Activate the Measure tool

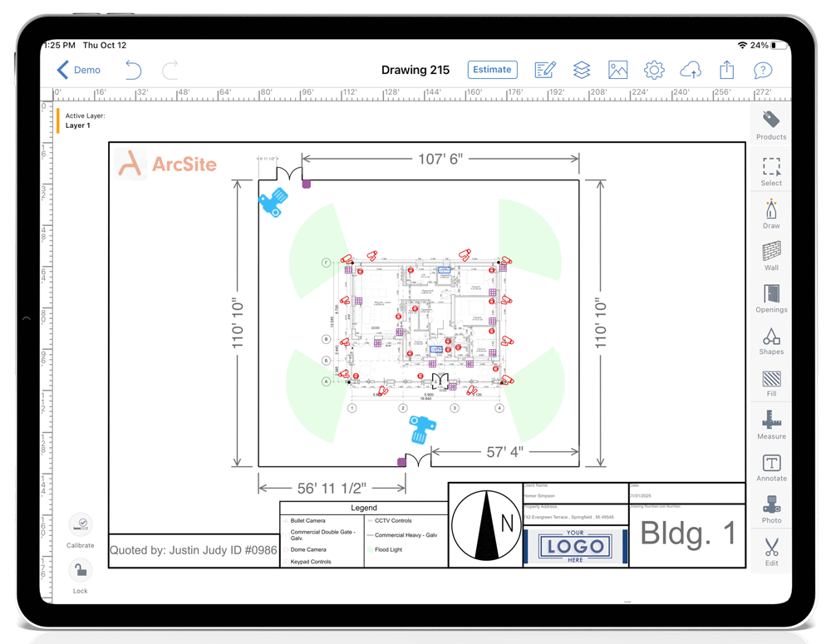pos(770,423)
